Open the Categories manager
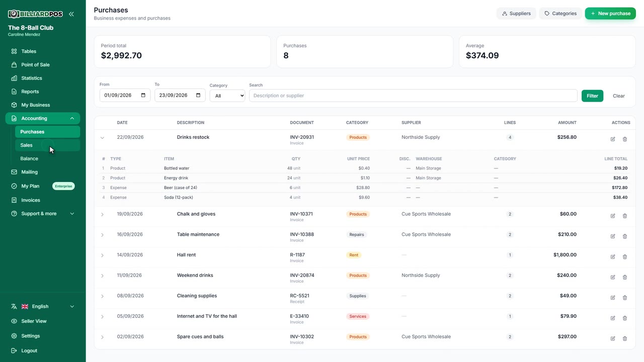This screenshot has height=362, width=644. click(560, 14)
